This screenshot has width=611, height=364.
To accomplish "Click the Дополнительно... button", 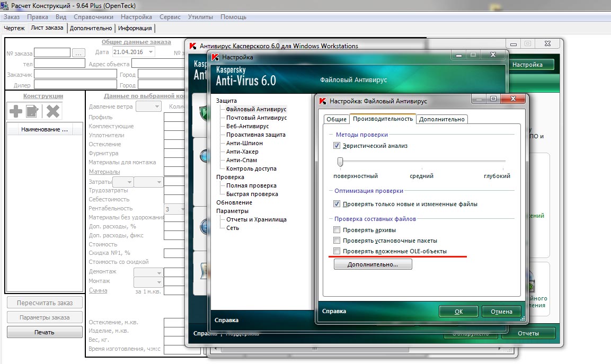I will 373,264.
